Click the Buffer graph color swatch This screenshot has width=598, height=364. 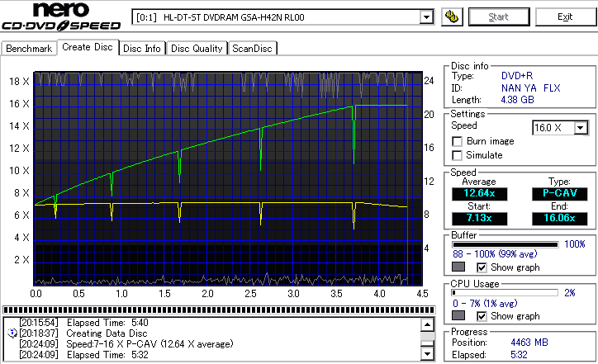coord(458,267)
